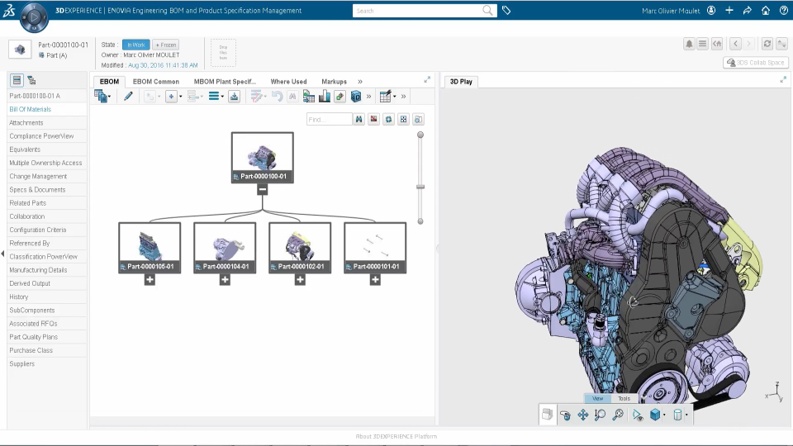Expand the Part-0000105-01 node
The image size is (793, 446).
[150, 280]
